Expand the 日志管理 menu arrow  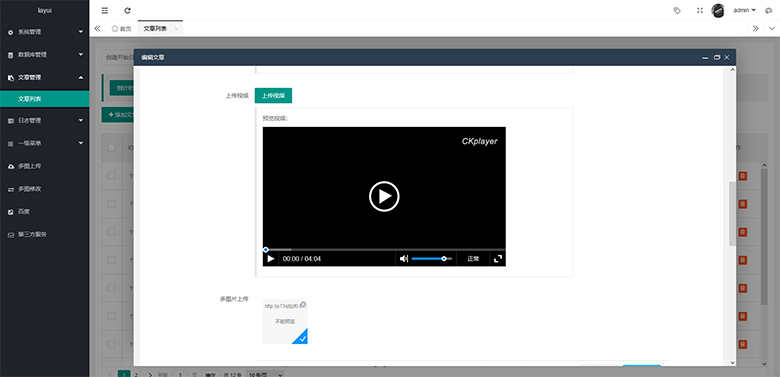[x=81, y=120]
